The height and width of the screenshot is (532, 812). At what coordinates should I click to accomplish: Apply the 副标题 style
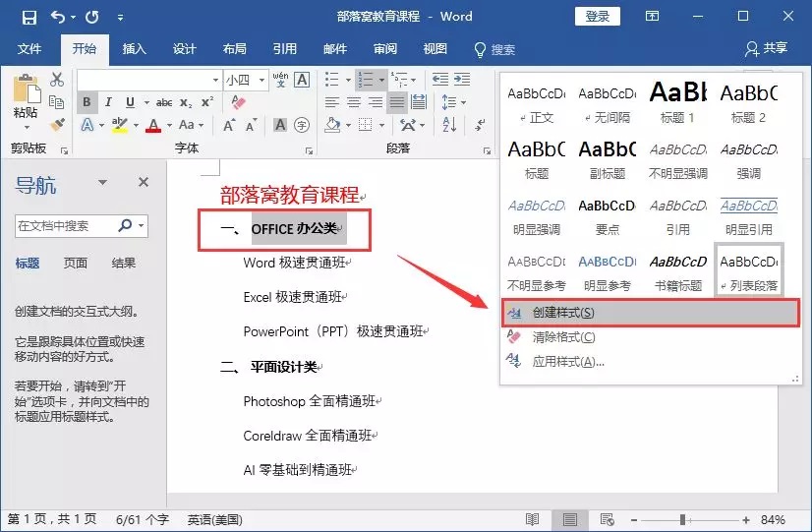point(607,159)
